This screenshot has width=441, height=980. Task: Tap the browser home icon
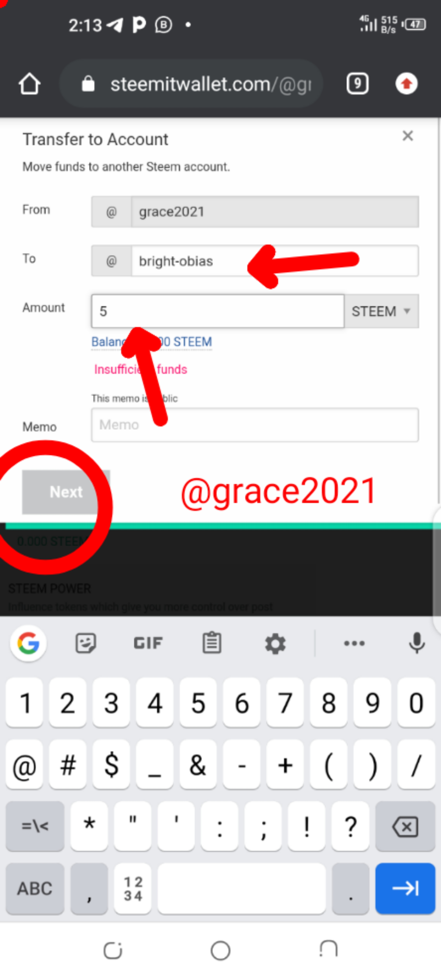click(x=29, y=84)
